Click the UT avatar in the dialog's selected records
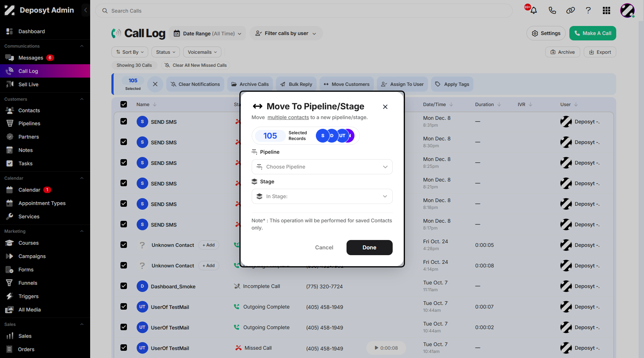 tap(342, 136)
